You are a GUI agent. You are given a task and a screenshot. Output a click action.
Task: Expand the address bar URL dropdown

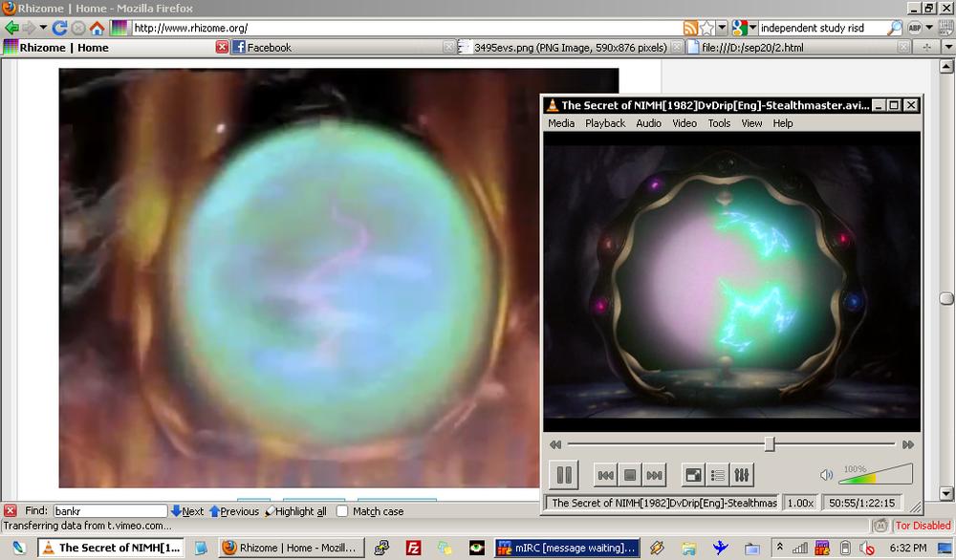[x=722, y=28]
